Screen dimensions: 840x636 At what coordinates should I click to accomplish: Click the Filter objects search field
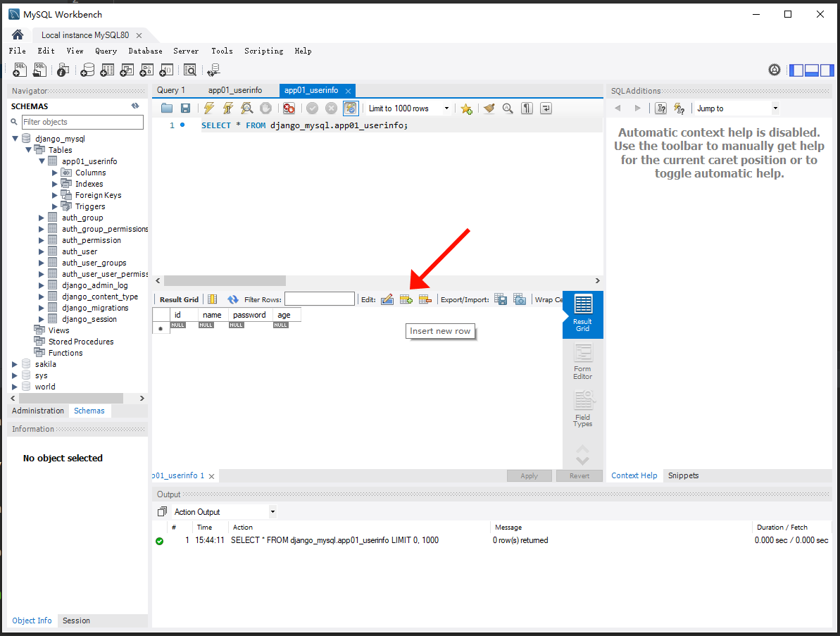tap(82, 122)
